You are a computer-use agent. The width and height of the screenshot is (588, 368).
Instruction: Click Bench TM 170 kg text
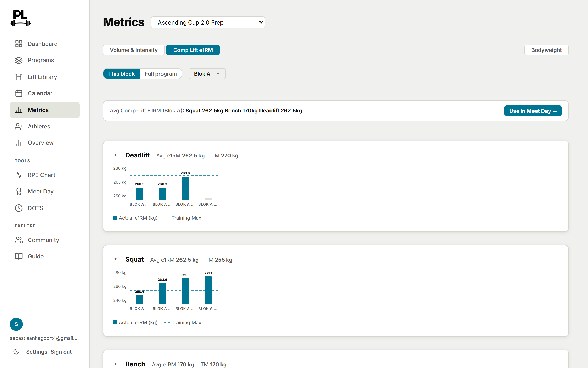click(x=214, y=365)
